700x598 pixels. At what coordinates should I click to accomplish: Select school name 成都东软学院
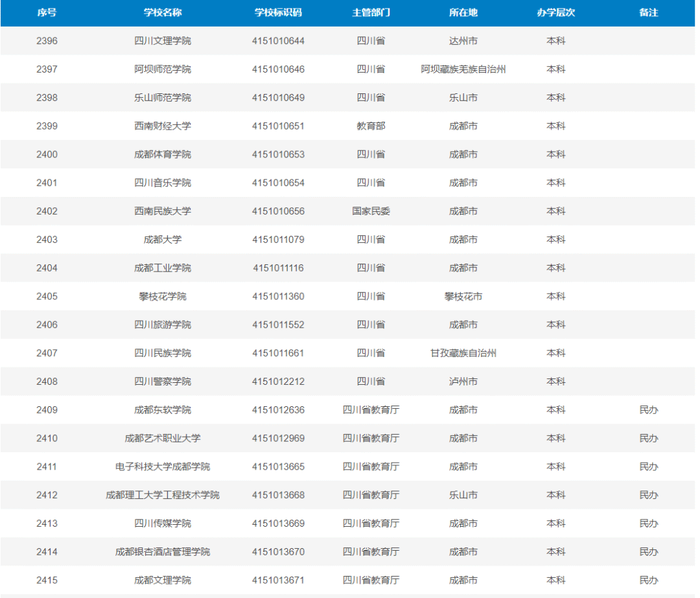click(x=163, y=409)
